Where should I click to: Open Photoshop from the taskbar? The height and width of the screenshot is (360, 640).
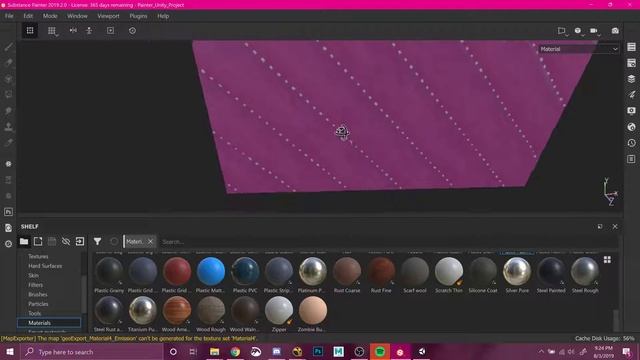(x=318, y=352)
